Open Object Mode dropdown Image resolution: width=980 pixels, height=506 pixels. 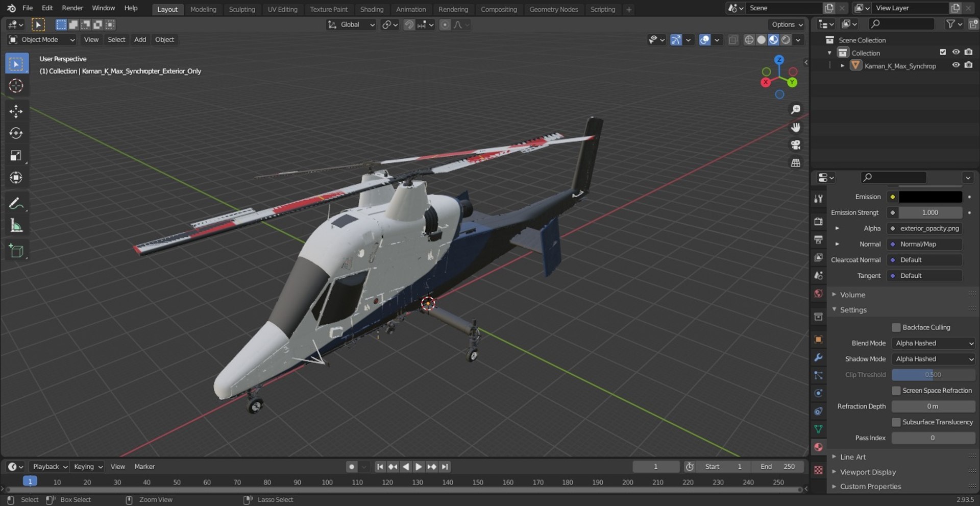pos(42,40)
